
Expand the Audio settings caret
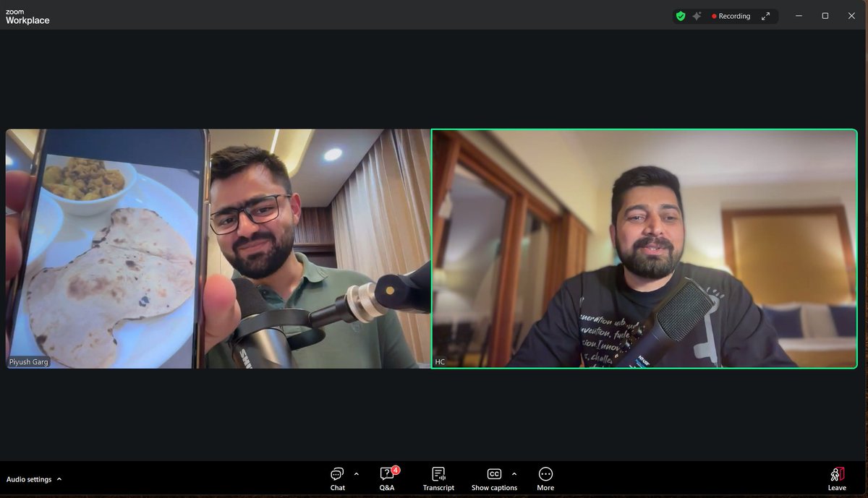point(59,478)
